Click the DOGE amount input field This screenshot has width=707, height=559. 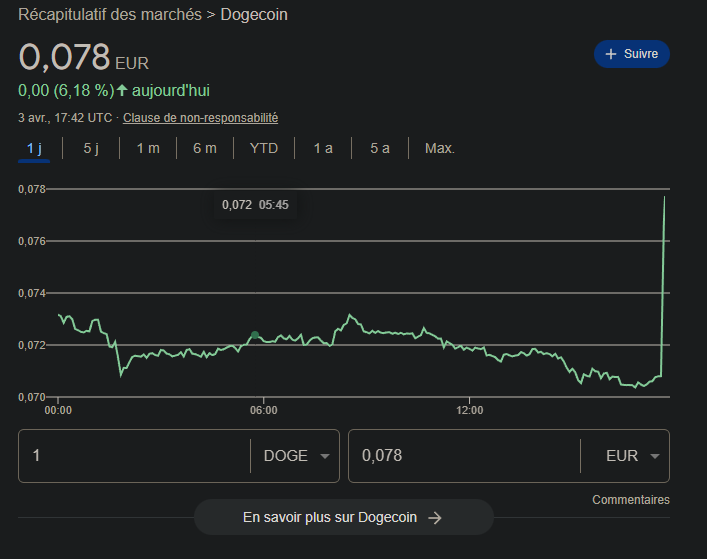pyautogui.click(x=135, y=456)
